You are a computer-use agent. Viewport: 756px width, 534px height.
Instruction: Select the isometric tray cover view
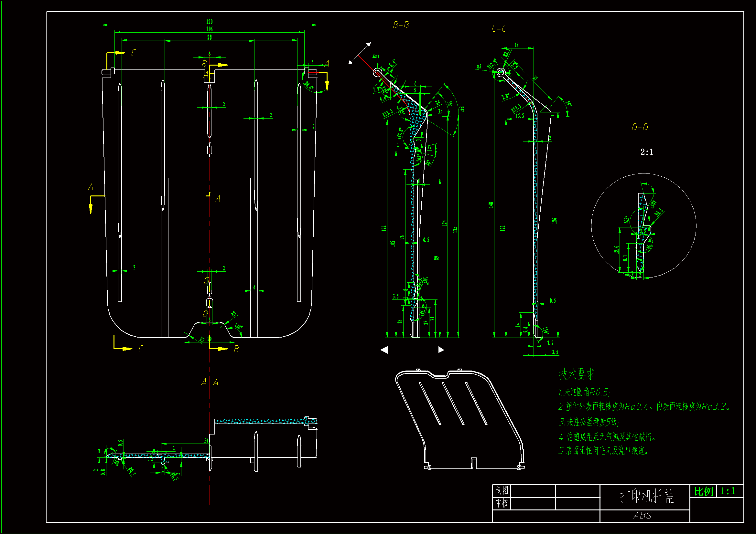pos(459,420)
